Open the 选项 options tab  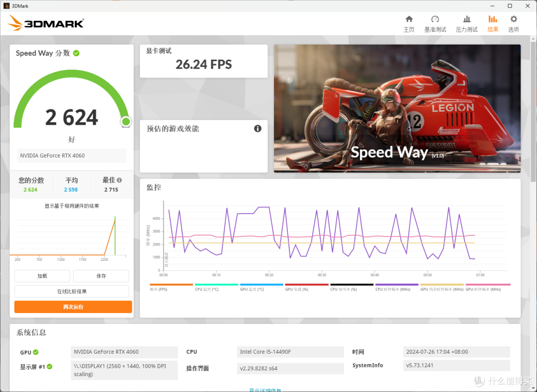513,24
